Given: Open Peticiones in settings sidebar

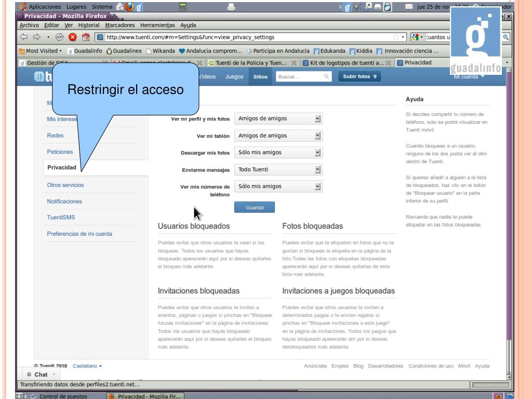Looking at the screenshot, I should (60, 152).
